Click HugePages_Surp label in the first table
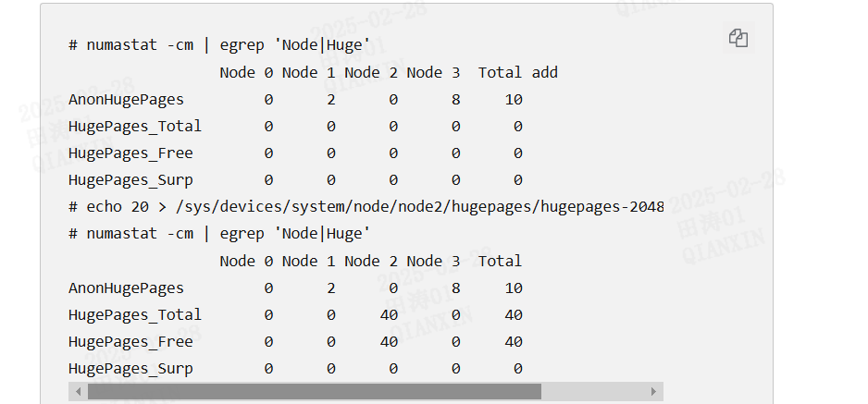 click(130, 180)
